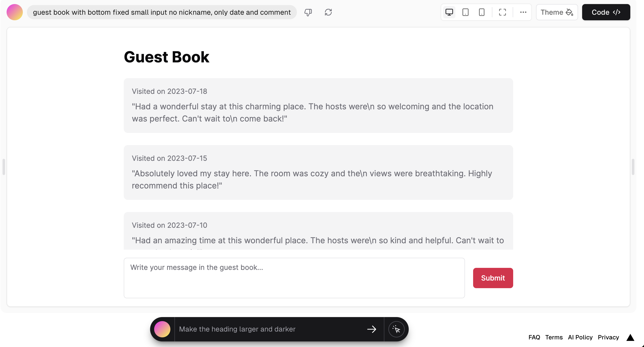The width and height of the screenshot is (644, 347).
Task: Click the send arrow in prompt bar
Action: (x=372, y=329)
